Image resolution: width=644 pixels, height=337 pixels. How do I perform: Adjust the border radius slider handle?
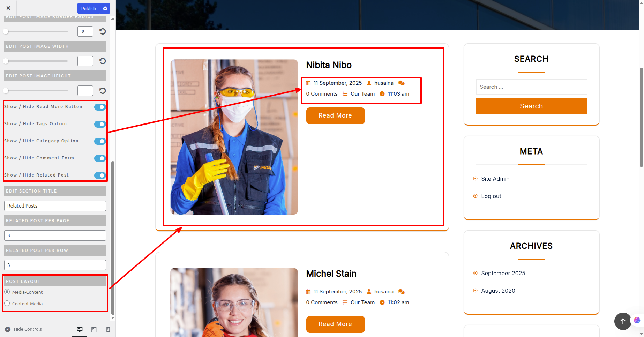click(x=6, y=31)
